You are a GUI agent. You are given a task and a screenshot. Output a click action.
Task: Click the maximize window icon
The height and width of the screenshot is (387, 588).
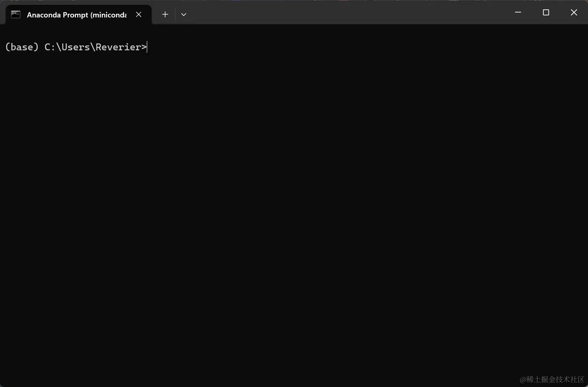point(545,12)
